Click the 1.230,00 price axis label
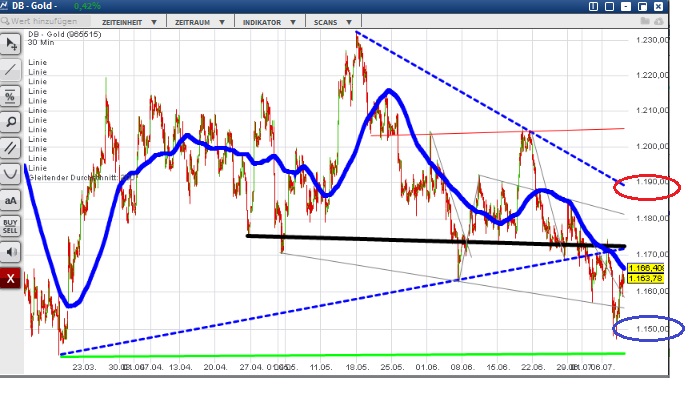 click(652, 40)
